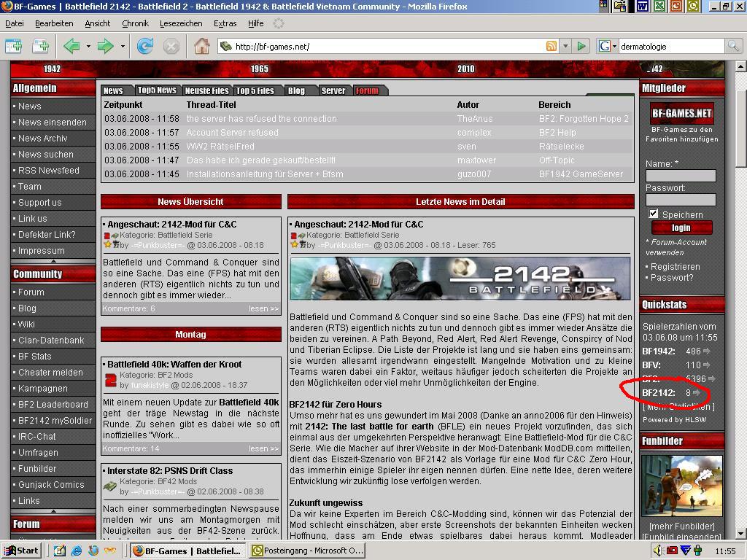Viewport: 747px width, 560px height.
Task: Stop loading with the grey X icon
Action: pos(171,46)
